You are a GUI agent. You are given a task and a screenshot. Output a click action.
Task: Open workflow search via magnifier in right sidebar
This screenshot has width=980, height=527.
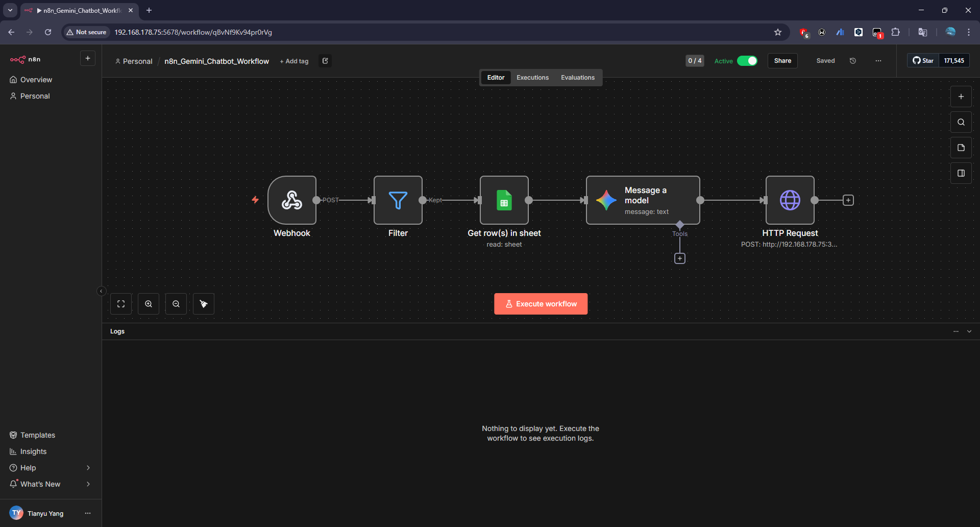coord(961,122)
